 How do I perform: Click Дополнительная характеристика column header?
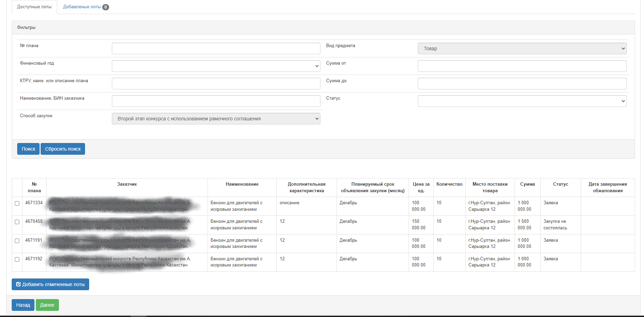click(306, 187)
